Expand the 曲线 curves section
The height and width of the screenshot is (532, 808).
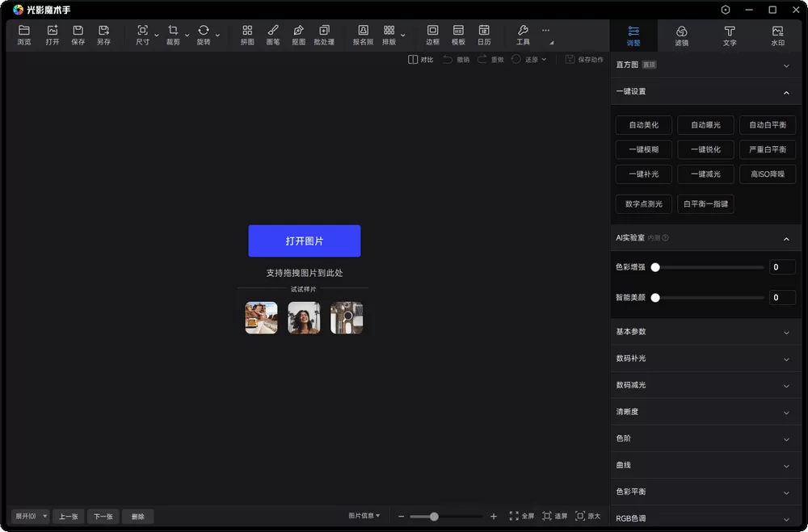[704, 465]
